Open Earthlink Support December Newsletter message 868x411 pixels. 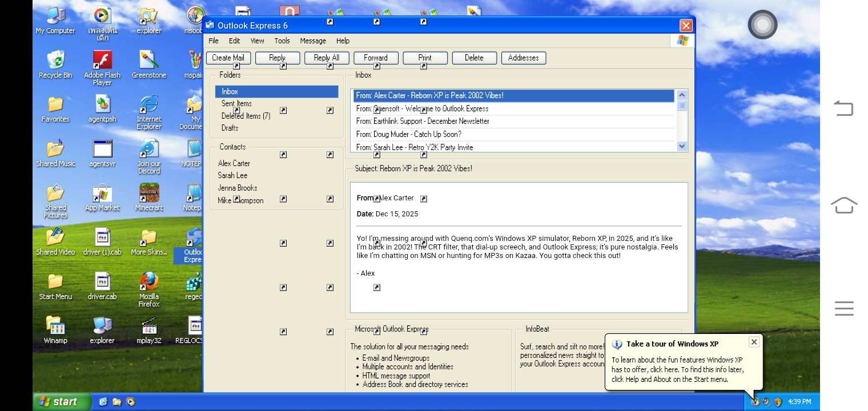tap(514, 121)
